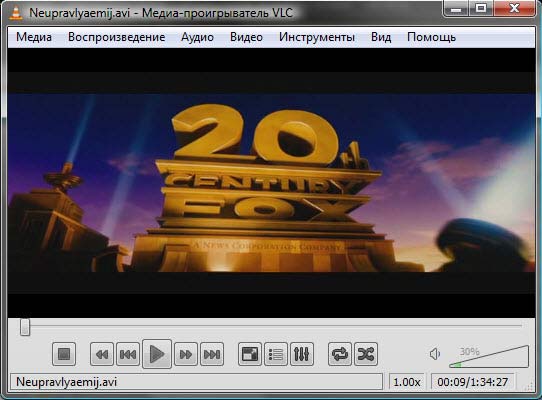Click the video display area

tap(271, 183)
